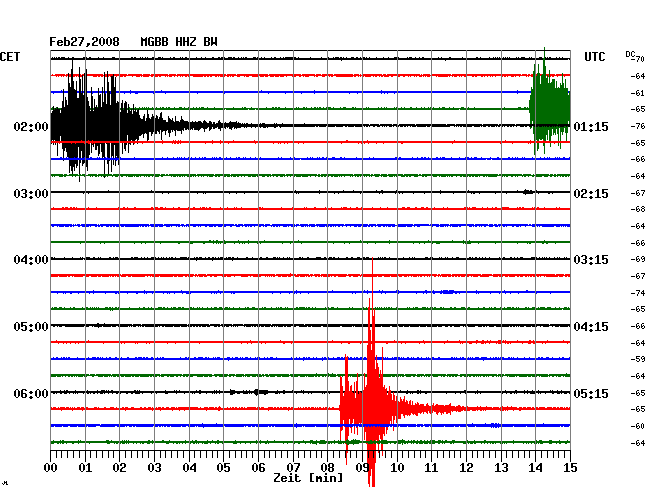The width and height of the screenshot is (650, 494).
Task: Click the 04:00 CET time label
Action: click(x=31, y=260)
